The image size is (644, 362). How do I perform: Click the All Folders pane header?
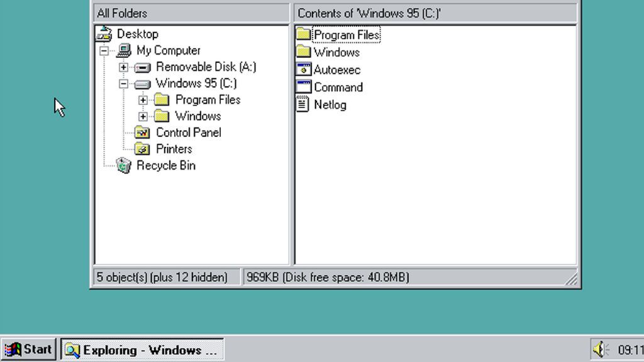(x=191, y=13)
